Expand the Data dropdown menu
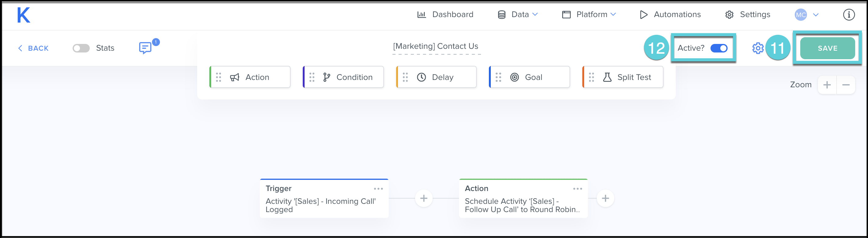This screenshot has width=868, height=238. 518,15
